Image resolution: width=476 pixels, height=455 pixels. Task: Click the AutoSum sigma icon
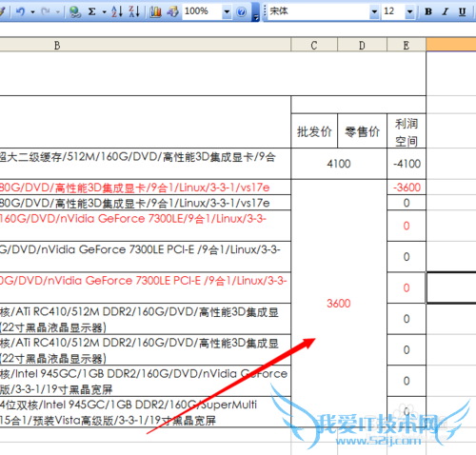pyautogui.click(x=92, y=12)
